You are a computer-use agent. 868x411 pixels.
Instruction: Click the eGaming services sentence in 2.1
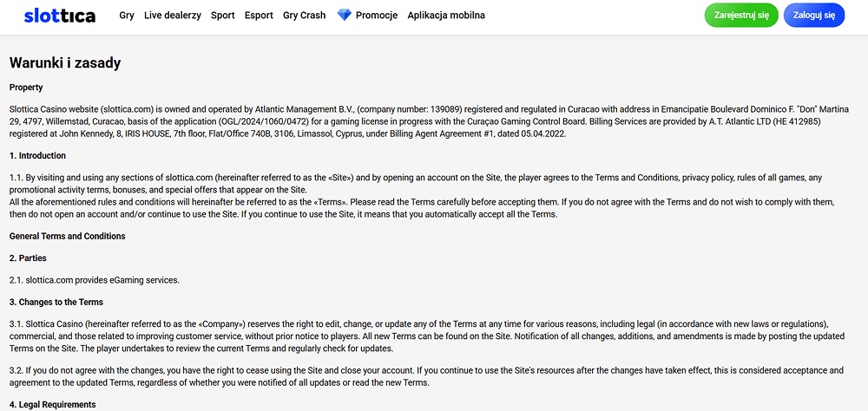94,280
